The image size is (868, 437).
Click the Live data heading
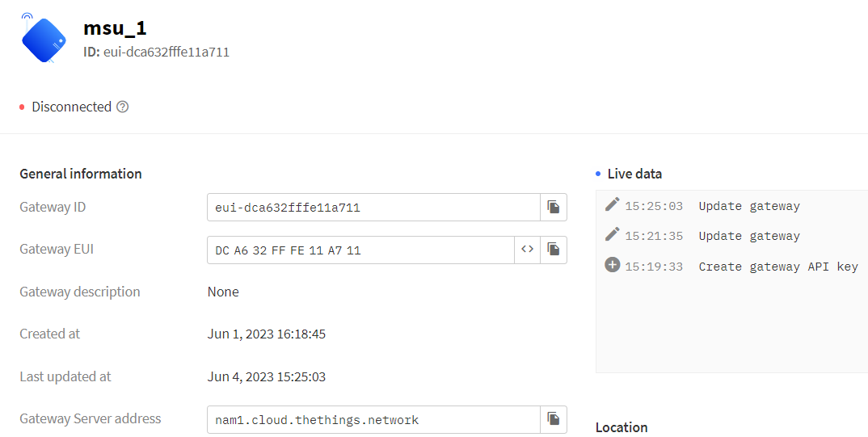point(634,174)
